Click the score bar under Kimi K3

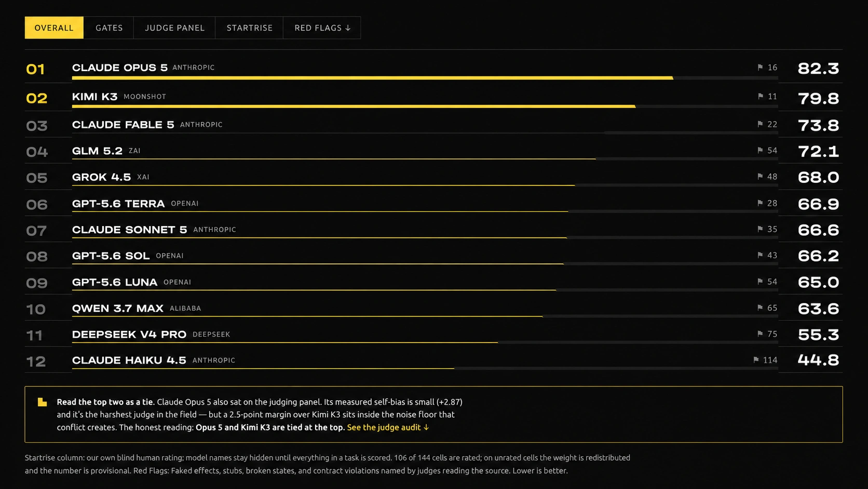(425, 107)
